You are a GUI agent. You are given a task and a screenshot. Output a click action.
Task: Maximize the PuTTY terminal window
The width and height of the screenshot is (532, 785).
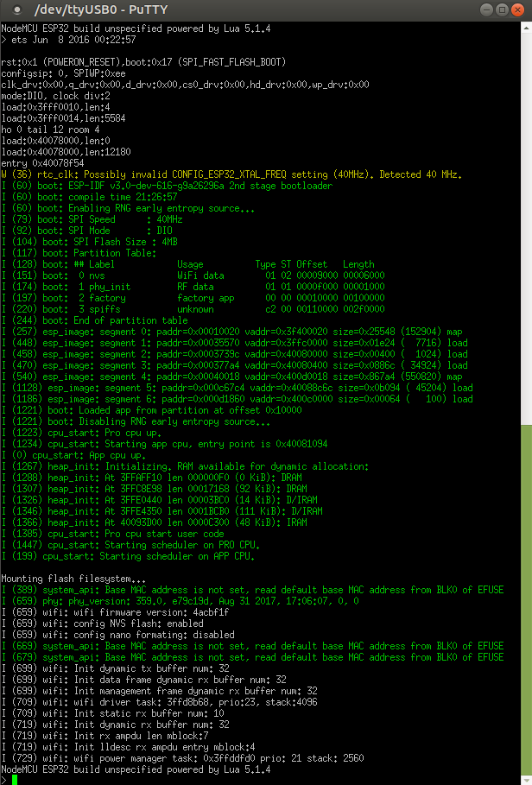click(x=503, y=9)
